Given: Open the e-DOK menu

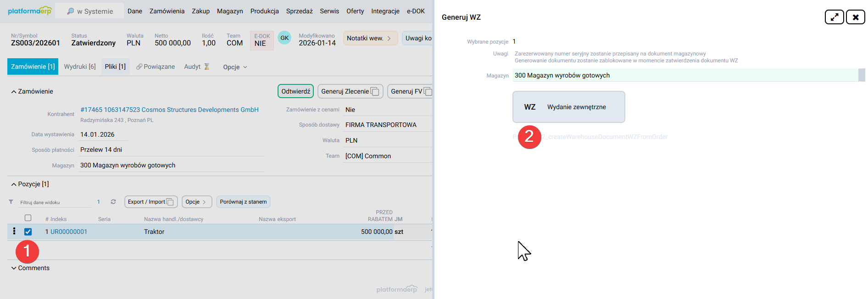Looking at the screenshot, I should coord(416,11).
